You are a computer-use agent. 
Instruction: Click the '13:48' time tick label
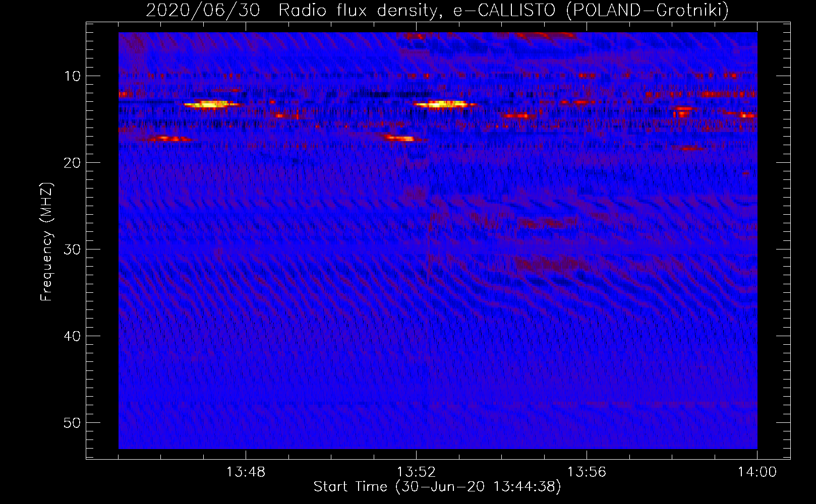246,472
